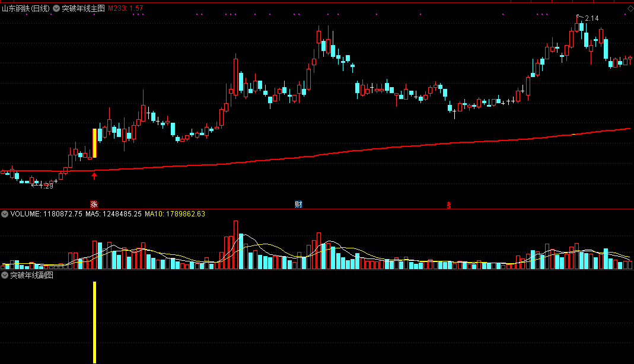634x364 pixels.
Task: Select the 山东钢铁(日线) stock title
Action: point(26,8)
